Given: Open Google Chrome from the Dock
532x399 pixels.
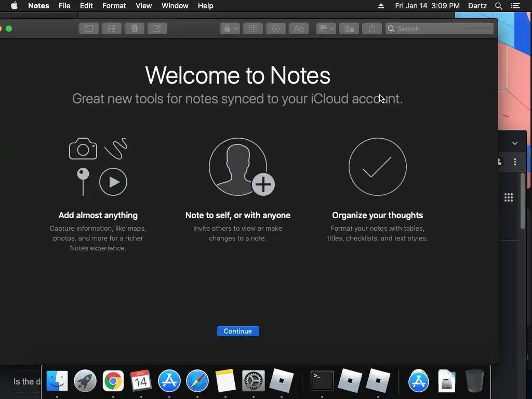Looking at the screenshot, I should pyautogui.click(x=113, y=381).
